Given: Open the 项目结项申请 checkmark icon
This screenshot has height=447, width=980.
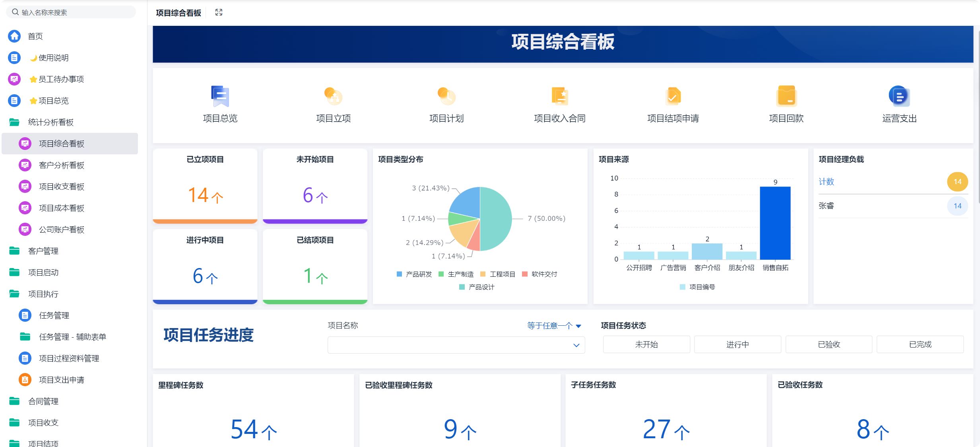Looking at the screenshot, I should pyautogui.click(x=673, y=96).
